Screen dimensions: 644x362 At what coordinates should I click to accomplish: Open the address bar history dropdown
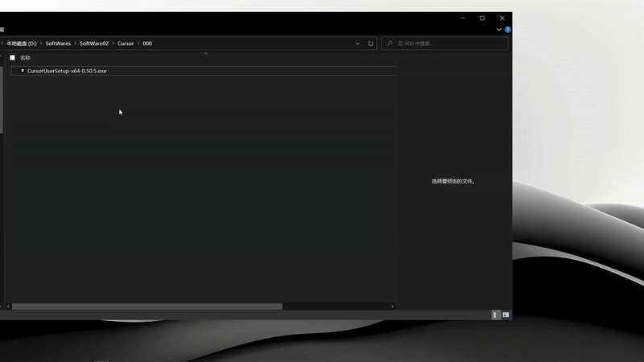pyautogui.click(x=357, y=43)
